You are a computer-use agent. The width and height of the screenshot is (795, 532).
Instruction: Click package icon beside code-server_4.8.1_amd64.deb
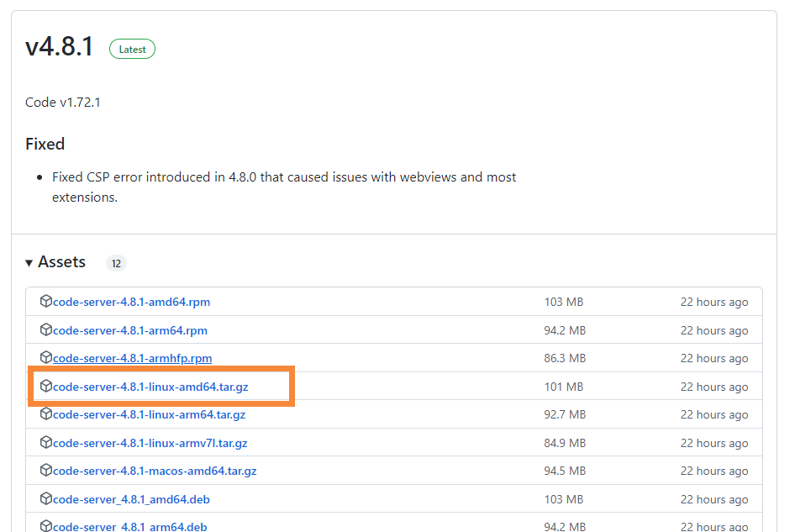(46, 499)
